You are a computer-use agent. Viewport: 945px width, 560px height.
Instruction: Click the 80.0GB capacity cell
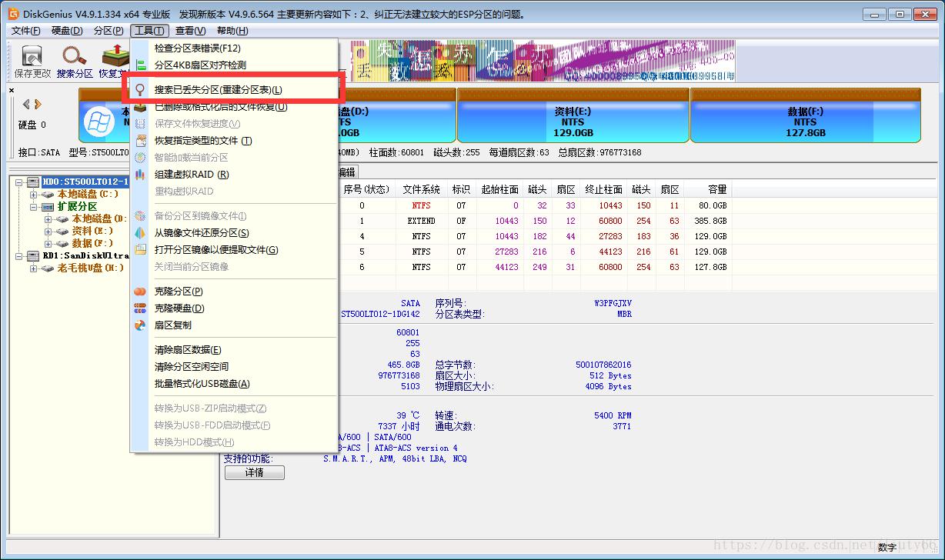tap(712, 205)
